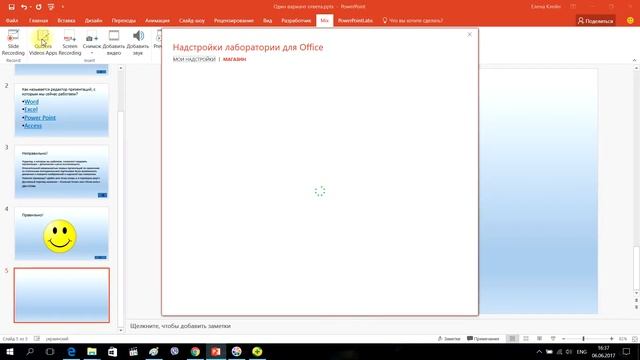Click the zoom slider handle

[x=583, y=339]
